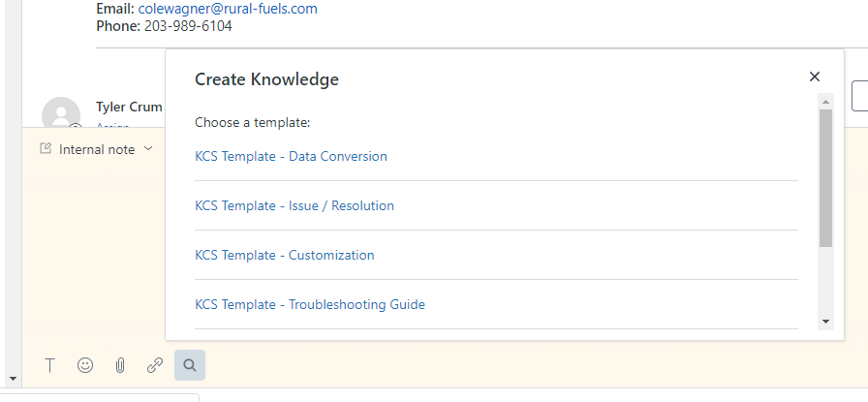Open colewagner@rural-fuels.com email link

point(228,9)
